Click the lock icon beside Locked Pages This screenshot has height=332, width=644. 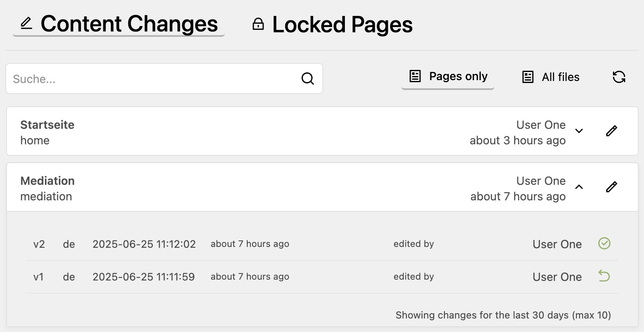258,24
